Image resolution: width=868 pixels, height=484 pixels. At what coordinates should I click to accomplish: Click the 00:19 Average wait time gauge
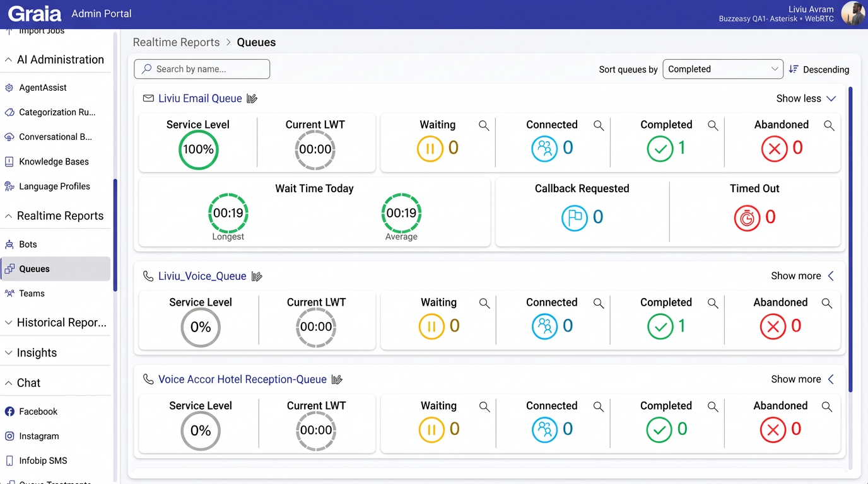tap(401, 213)
